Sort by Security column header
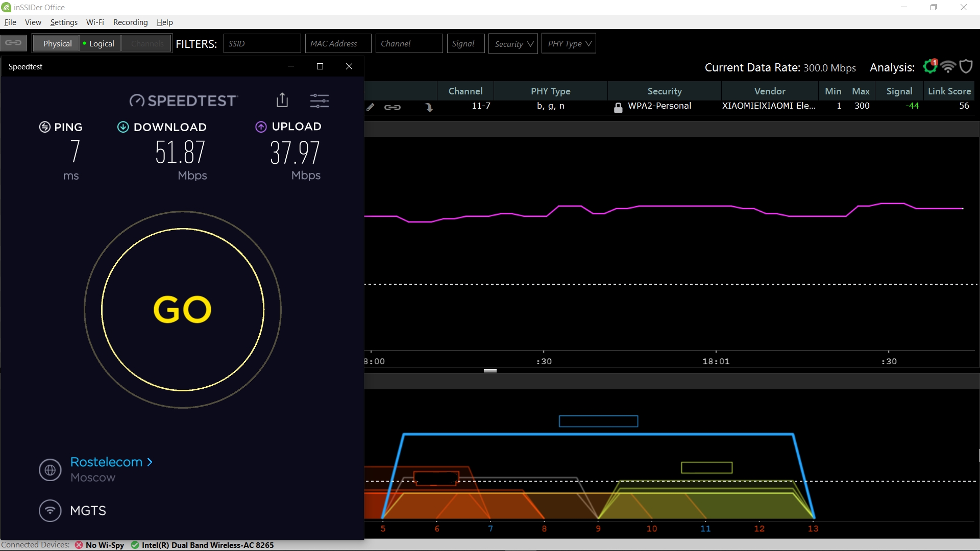 point(665,91)
